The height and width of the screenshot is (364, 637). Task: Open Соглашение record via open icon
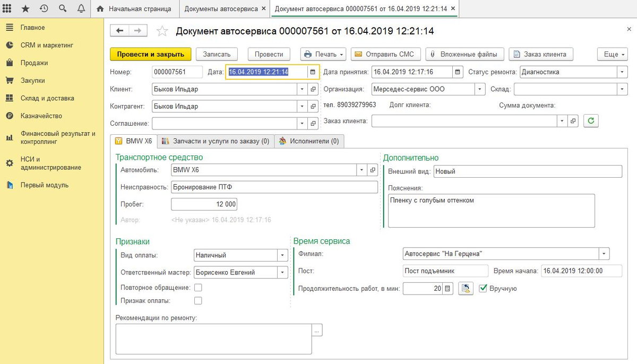(313, 123)
